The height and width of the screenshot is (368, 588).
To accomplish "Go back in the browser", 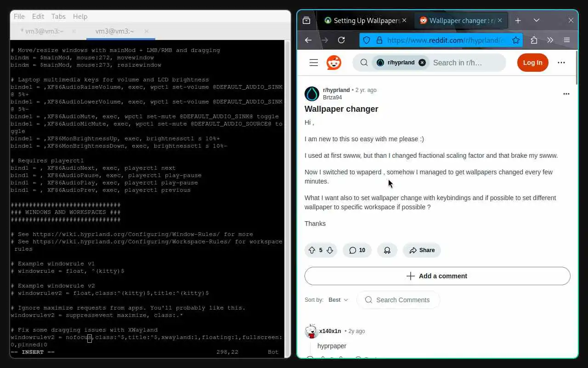I will tap(308, 40).
